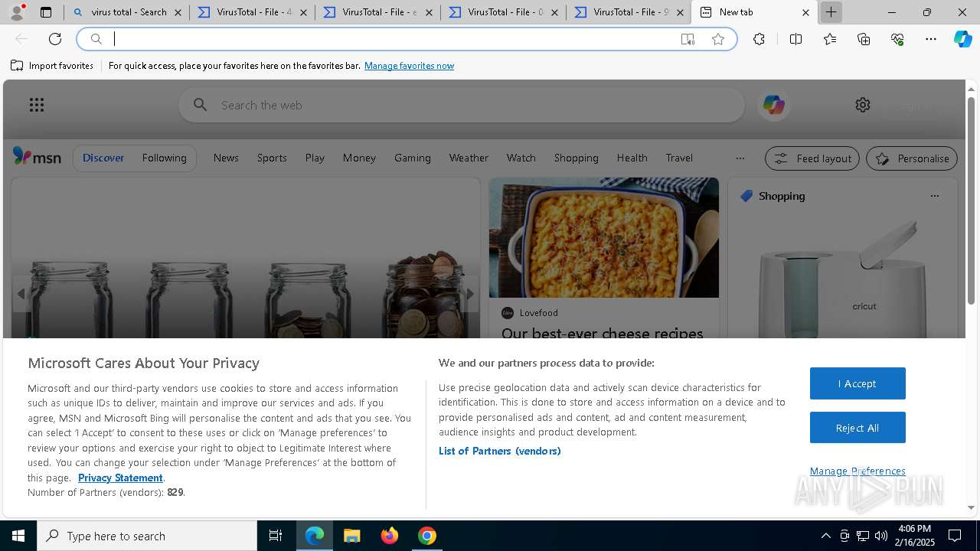The height and width of the screenshot is (551, 980).
Task: Open the Travel category
Action: point(679,158)
